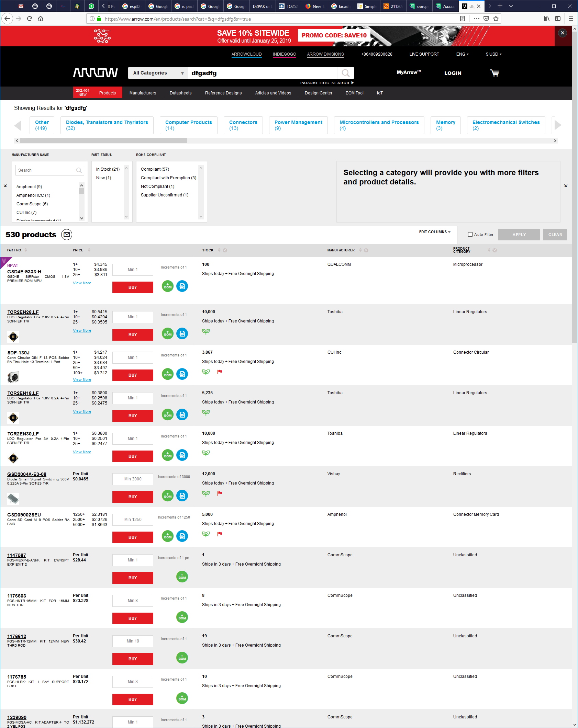The image size is (578, 728).
Task: Select Not Compliant (1) filter
Action: click(x=158, y=186)
